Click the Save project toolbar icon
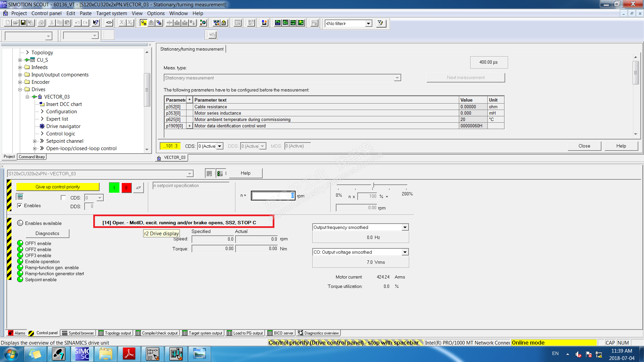Image resolution: width=644 pixels, height=362 pixels. [23, 23]
